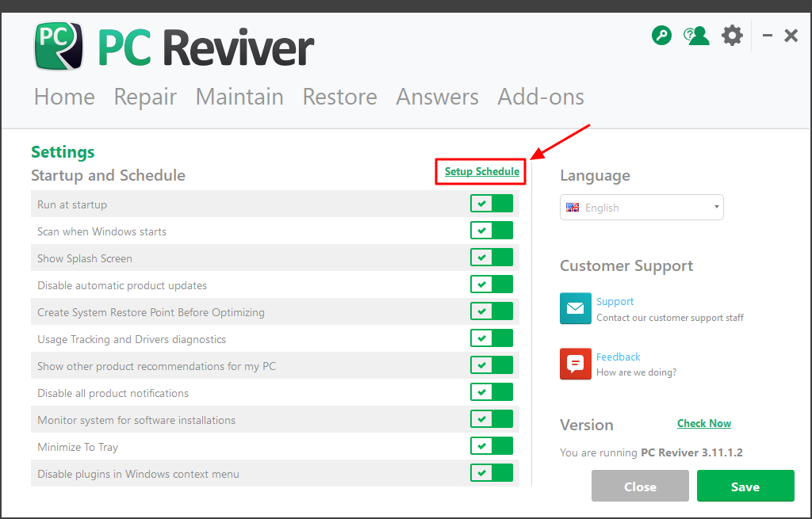
Task: Close the window with X icon
Action: pos(791,36)
